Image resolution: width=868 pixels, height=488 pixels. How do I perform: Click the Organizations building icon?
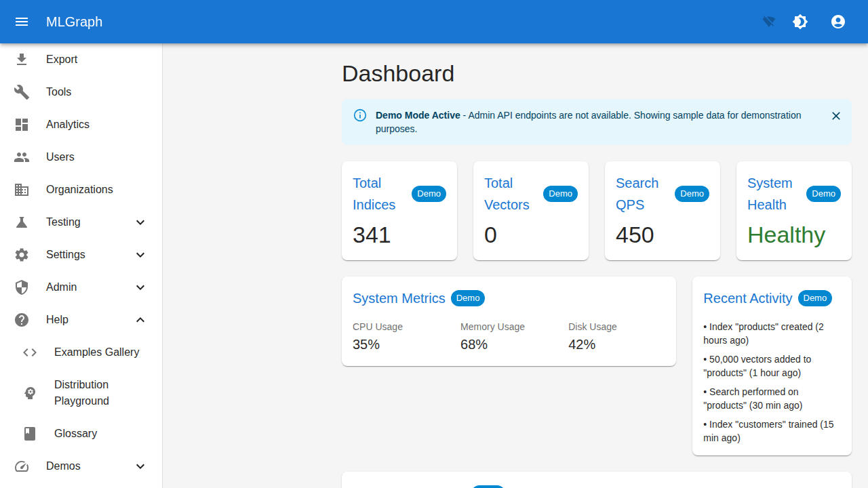tap(22, 190)
